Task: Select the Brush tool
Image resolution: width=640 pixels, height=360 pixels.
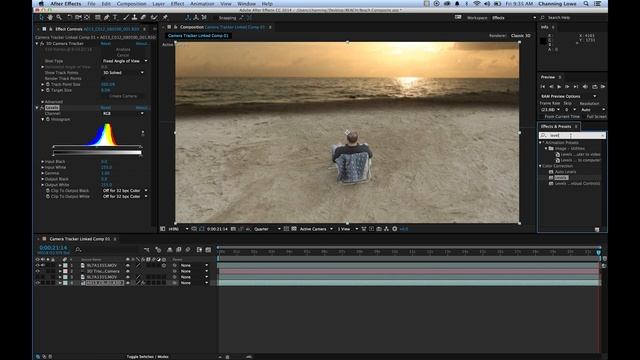Action: click(x=126, y=18)
